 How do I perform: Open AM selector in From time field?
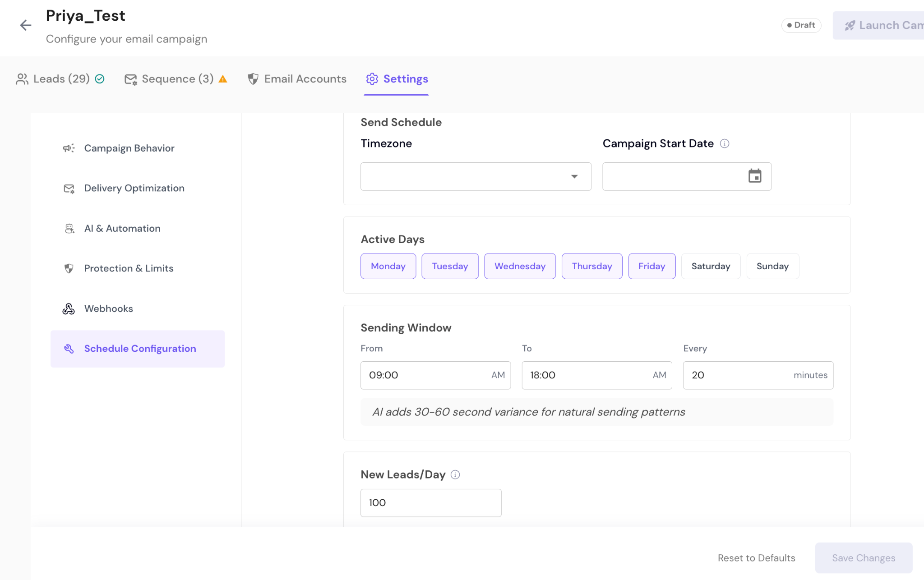[x=498, y=375]
